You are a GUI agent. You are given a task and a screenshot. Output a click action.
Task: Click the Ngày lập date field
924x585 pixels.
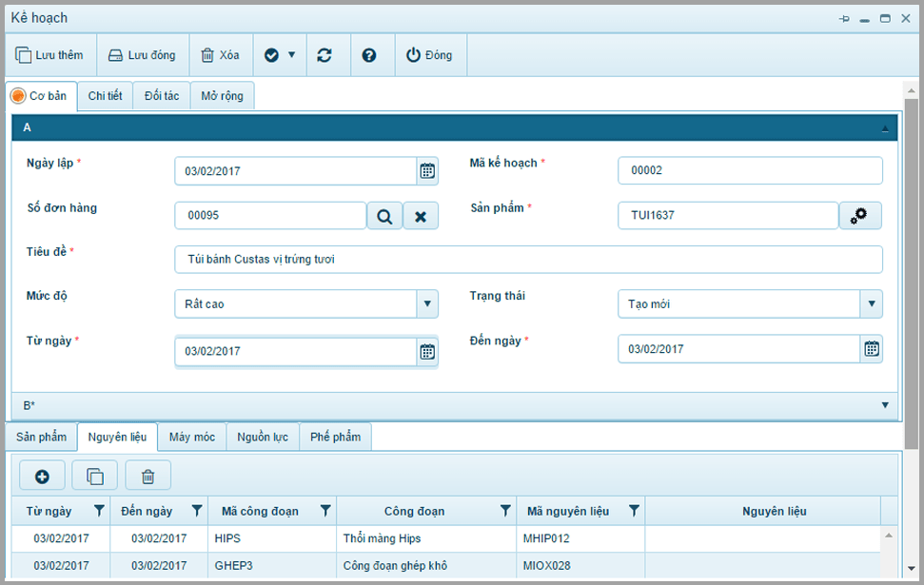coord(296,171)
